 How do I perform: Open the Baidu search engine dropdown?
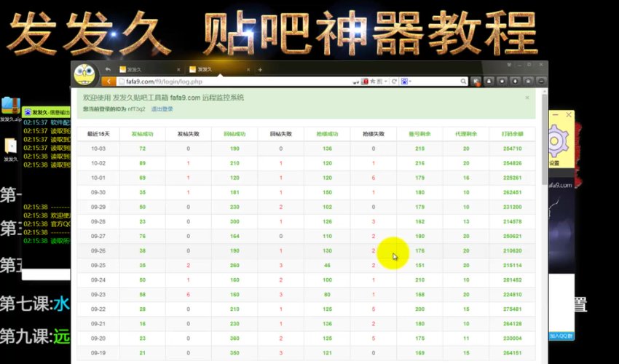point(406,82)
